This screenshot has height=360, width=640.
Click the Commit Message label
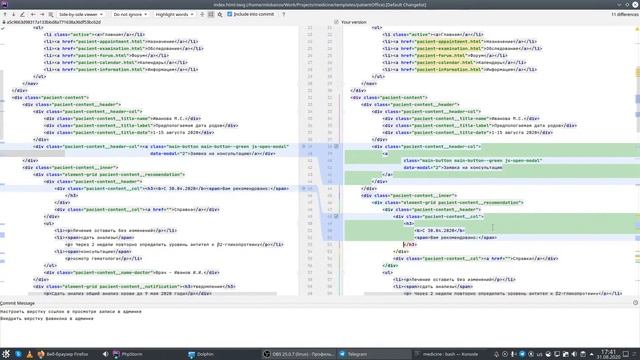pyautogui.click(x=18, y=303)
